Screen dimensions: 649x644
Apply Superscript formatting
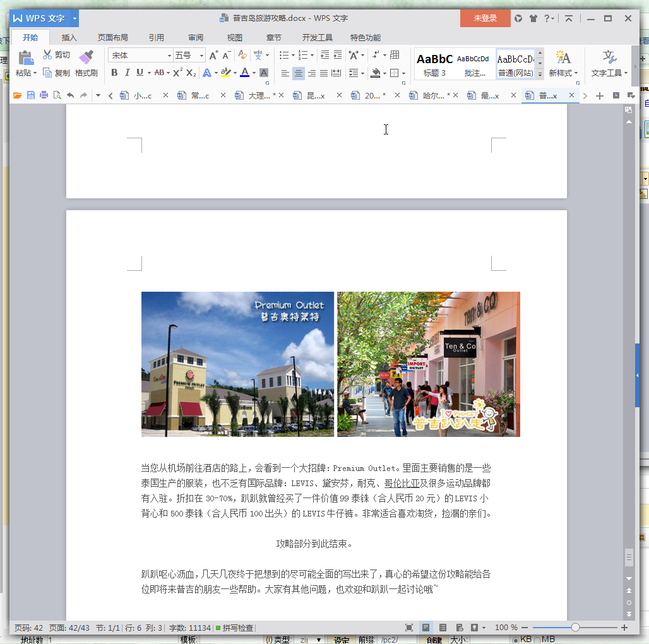(178, 73)
